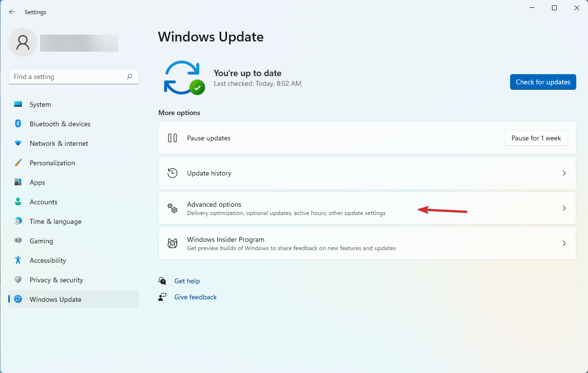Expand the Advanced options row

(367, 208)
